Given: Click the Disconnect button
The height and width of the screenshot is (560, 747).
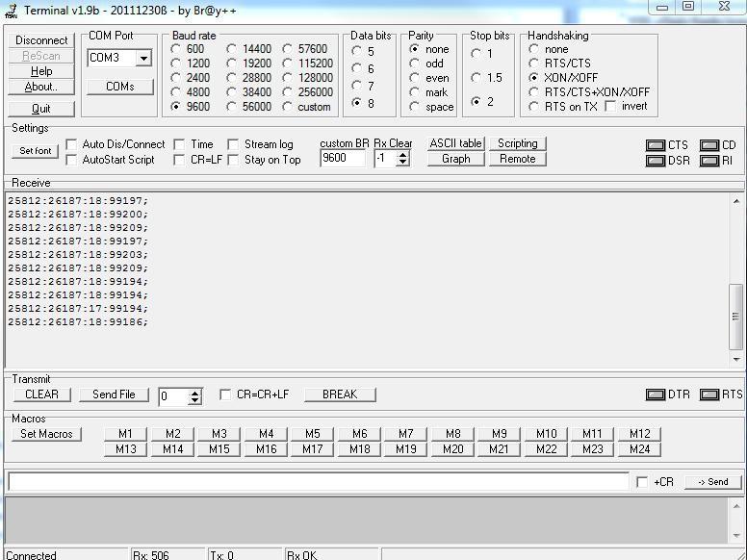Looking at the screenshot, I should click(41, 40).
